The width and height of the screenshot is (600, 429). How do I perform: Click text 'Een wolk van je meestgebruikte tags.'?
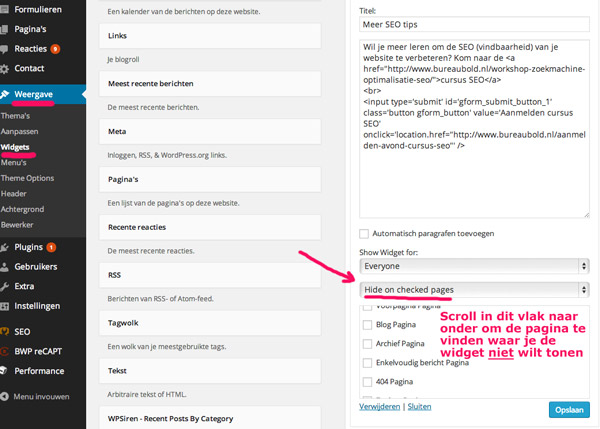166,347
